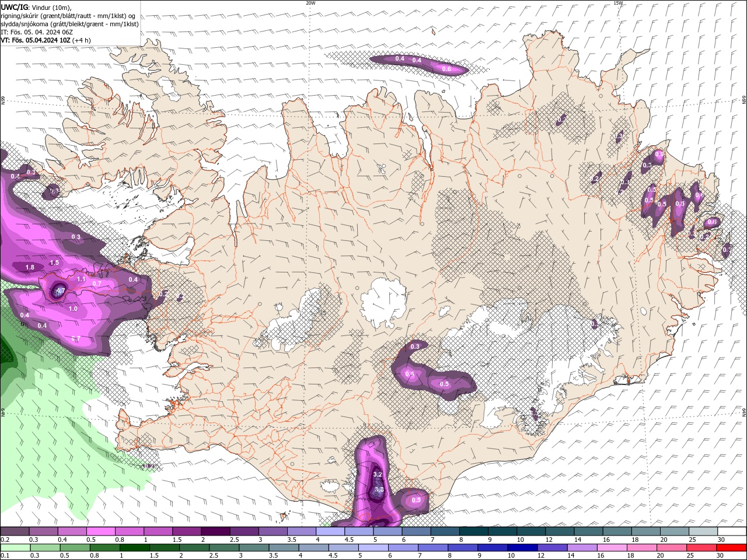Pick the grey-purple 0.2 snow scale swatch
The height and width of the screenshot is (560, 747).
click(x=15, y=531)
